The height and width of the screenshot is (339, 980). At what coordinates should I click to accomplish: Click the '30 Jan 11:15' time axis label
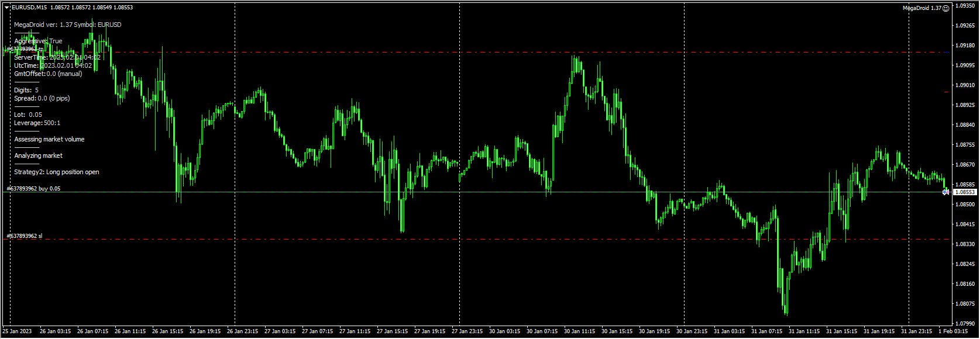pyautogui.click(x=579, y=331)
